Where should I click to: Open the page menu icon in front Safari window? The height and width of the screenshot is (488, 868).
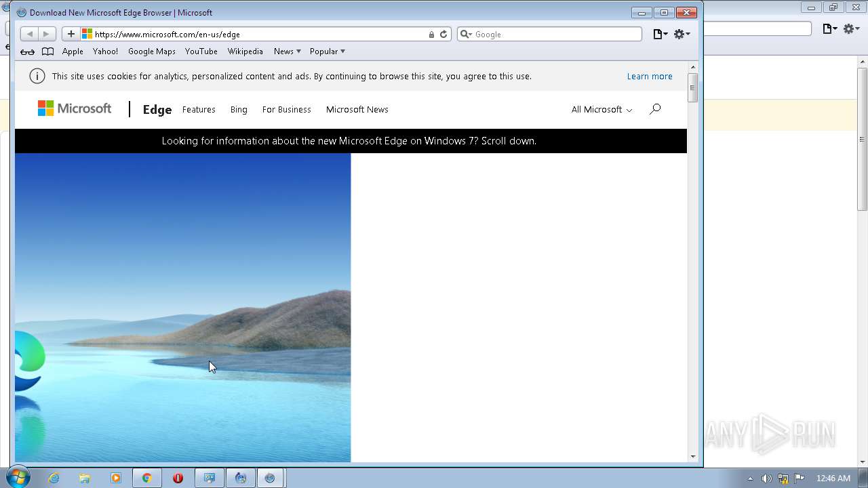pos(660,34)
